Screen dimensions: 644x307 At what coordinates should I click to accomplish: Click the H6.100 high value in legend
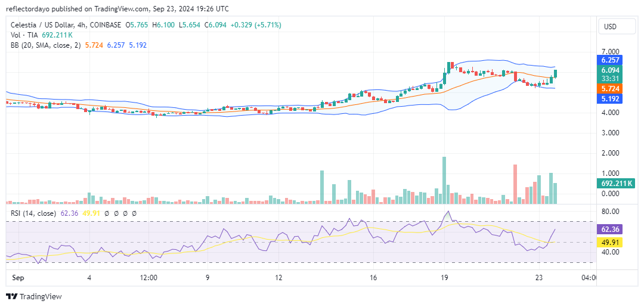coord(164,25)
